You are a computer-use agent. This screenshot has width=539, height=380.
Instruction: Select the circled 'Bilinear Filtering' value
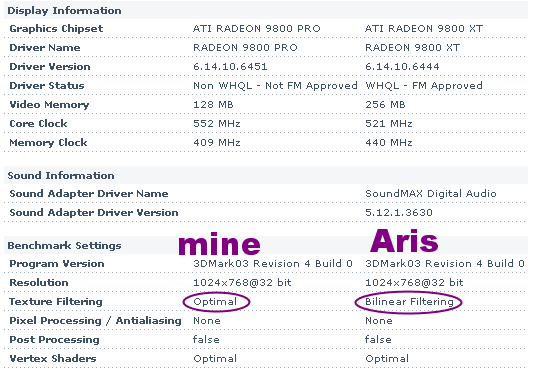coord(409,302)
